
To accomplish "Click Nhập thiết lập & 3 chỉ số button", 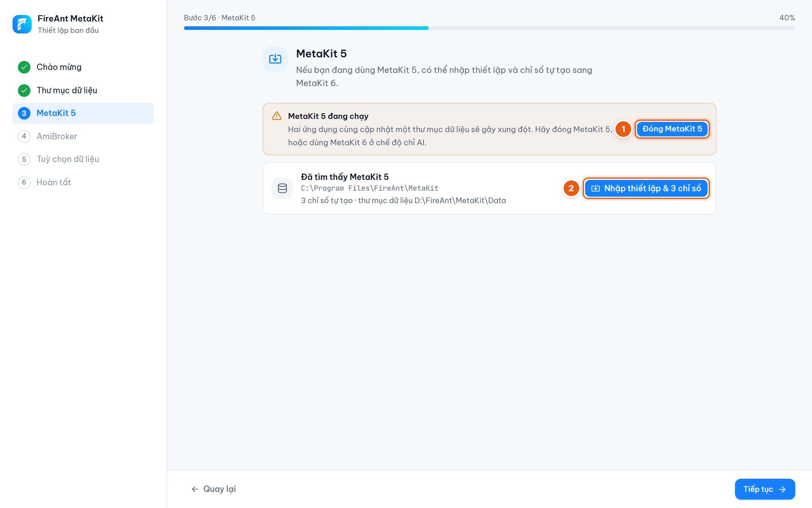I will pos(646,188).
